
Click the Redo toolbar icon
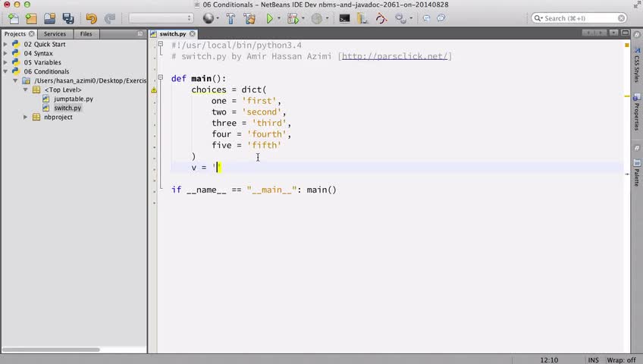pos(109,18)
